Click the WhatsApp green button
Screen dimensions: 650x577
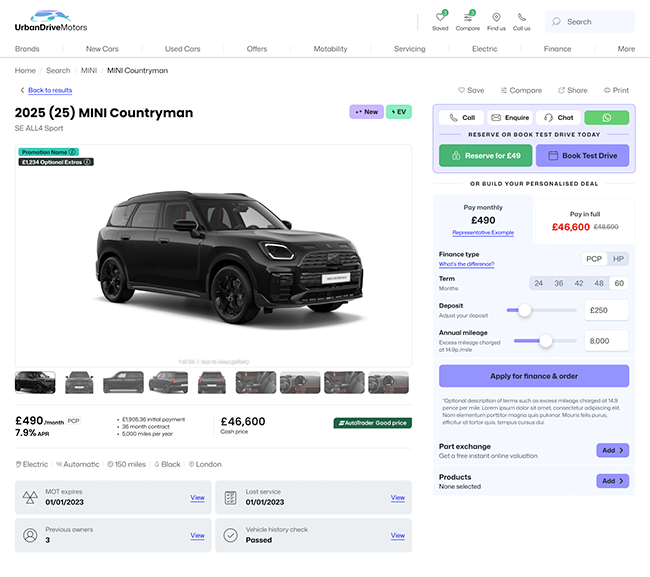pos(606,118)
